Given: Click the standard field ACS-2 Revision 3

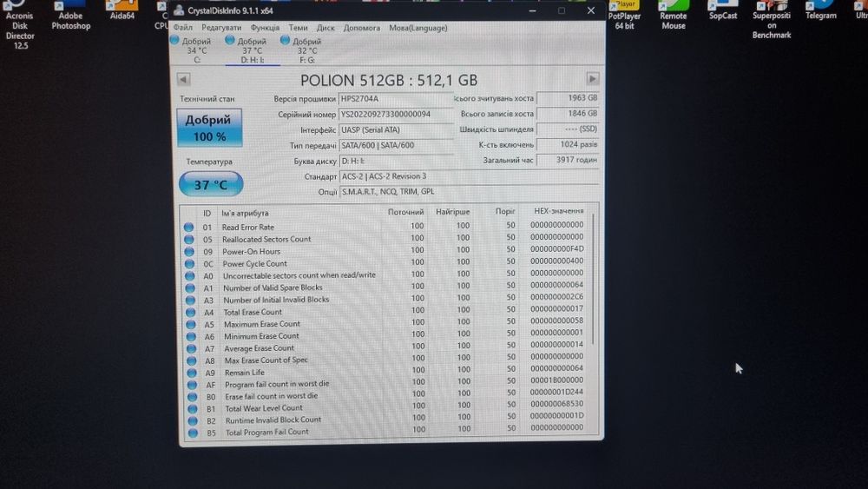Looking at the screenshot, I should 470,176.
